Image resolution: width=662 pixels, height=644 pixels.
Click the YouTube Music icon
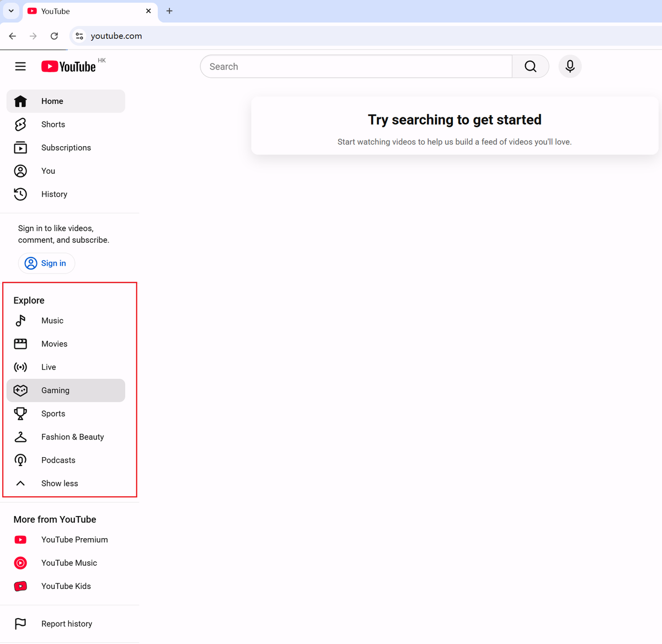click(x=20, y=563)
